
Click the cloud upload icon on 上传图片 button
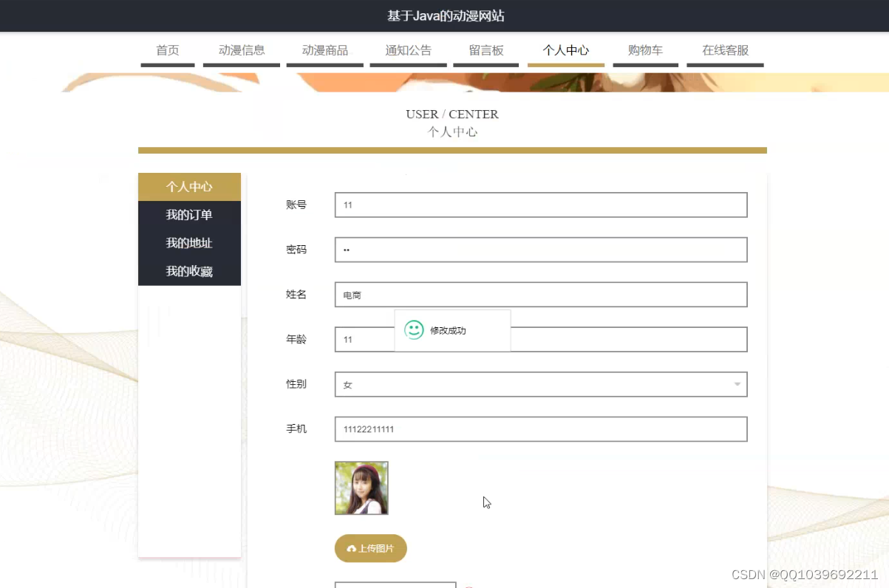coord(351,548)
